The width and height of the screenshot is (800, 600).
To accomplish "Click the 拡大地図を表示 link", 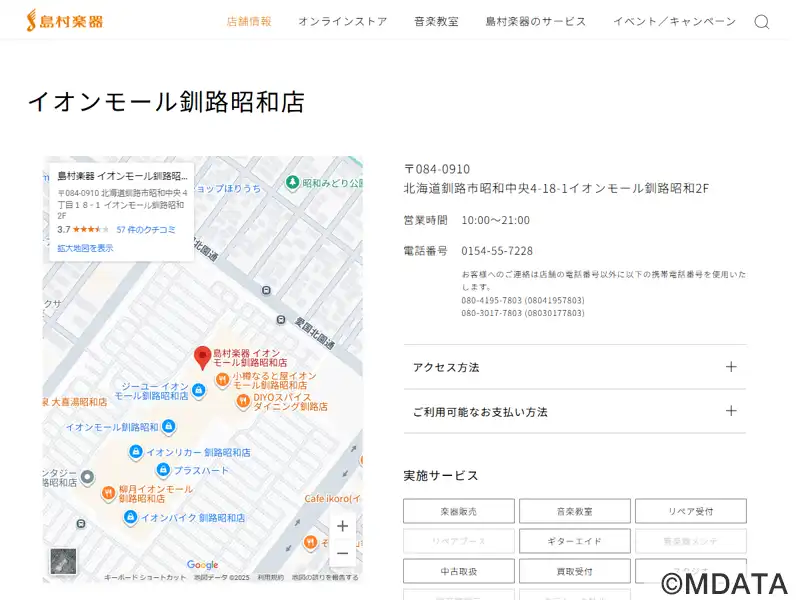I will (x=85, y=248).
